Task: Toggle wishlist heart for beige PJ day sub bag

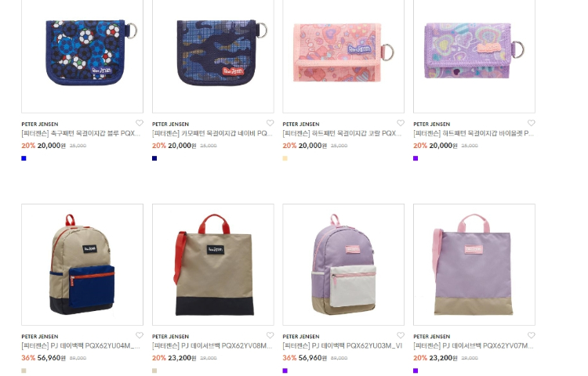Action: coord(270,335)
